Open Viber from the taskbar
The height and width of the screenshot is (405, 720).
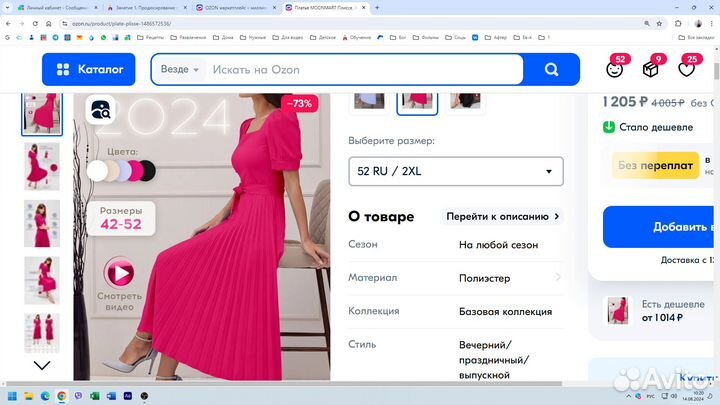coord(78,396)
